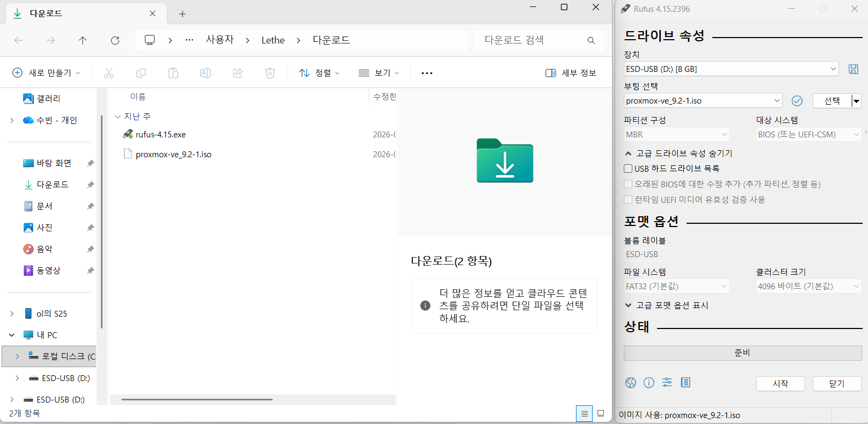Click the Delete trash icon in Explorer toolbar
Viewport: 868px width, 424px height.
[270, 73]
